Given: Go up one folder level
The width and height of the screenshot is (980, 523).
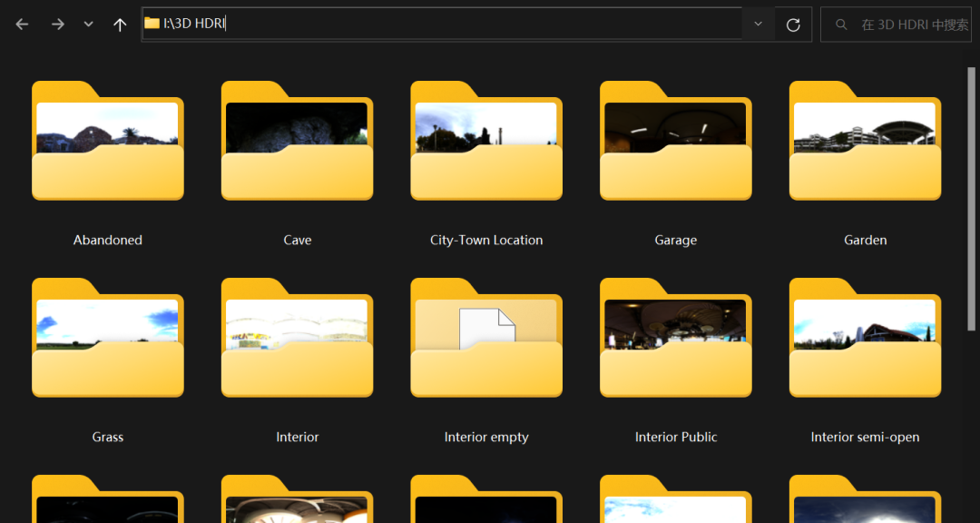Looking at the screenshot, I should (x=120, y=25).
